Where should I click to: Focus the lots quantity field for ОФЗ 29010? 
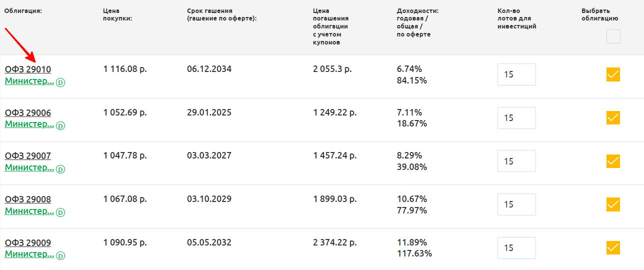[x=516, y=74]
